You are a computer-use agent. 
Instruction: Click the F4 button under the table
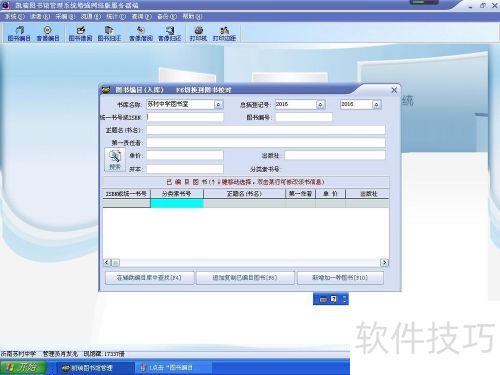(149, 278)
